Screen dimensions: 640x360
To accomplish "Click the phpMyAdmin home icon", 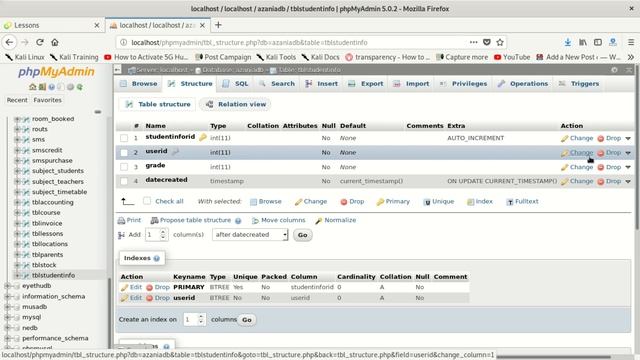I will pyautogui.click(x=33, y=87).
